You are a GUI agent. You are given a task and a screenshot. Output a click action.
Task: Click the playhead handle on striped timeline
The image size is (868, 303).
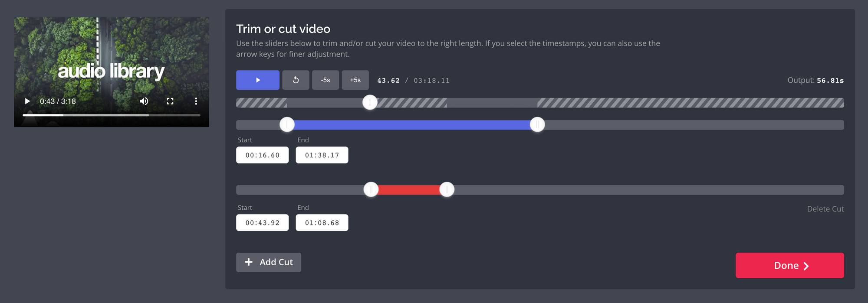370,103
